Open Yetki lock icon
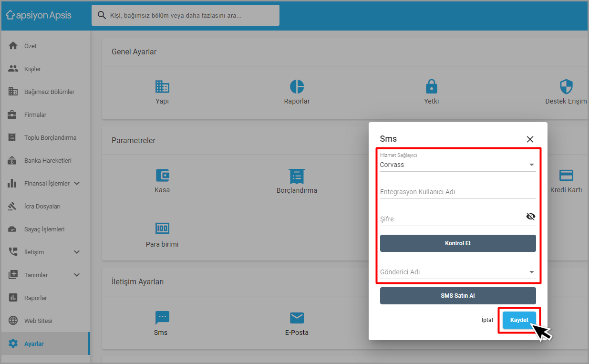Screen dimensions: 589x364 (431, 86)
